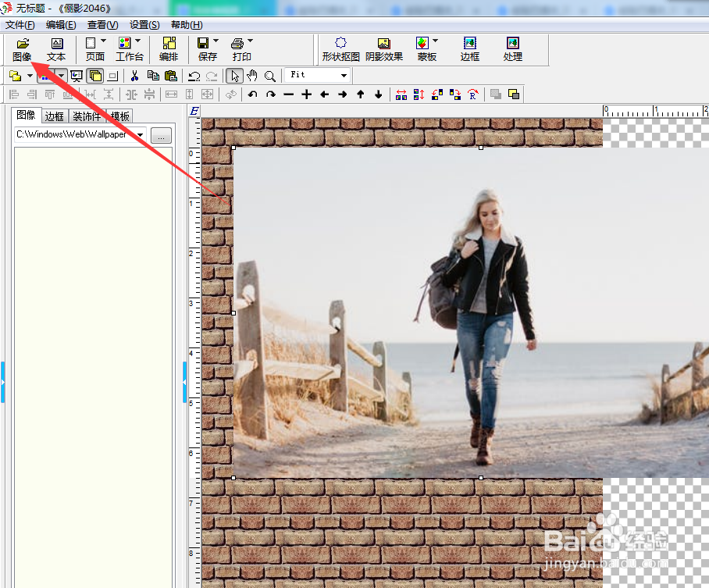The width and height of the screenshot is (709, 588).
Task: Expand the C:\Windows\Web\Wallpaper path dropdown
Action: pos(141,135)
